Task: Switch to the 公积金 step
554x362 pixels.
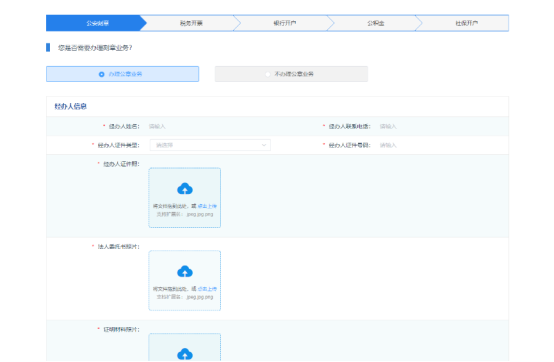Action: point(376,23)
